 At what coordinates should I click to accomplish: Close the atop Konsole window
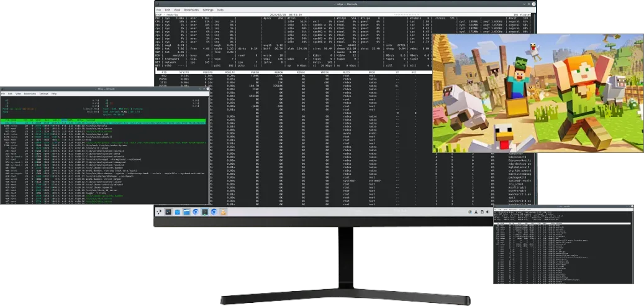click(x=533, y=4)
